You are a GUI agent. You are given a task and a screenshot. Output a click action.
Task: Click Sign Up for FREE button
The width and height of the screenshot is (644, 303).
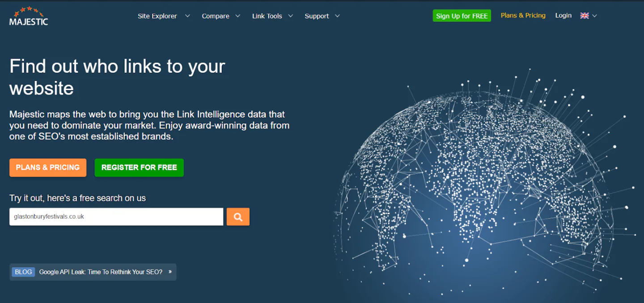(462, 16)
